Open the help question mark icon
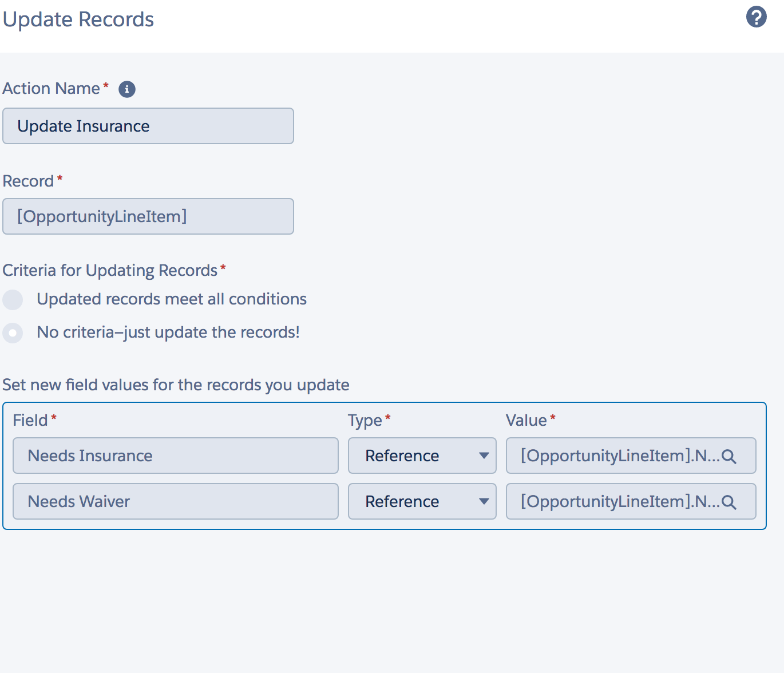This screenshot has height=673, width=784. pos(756,17)
